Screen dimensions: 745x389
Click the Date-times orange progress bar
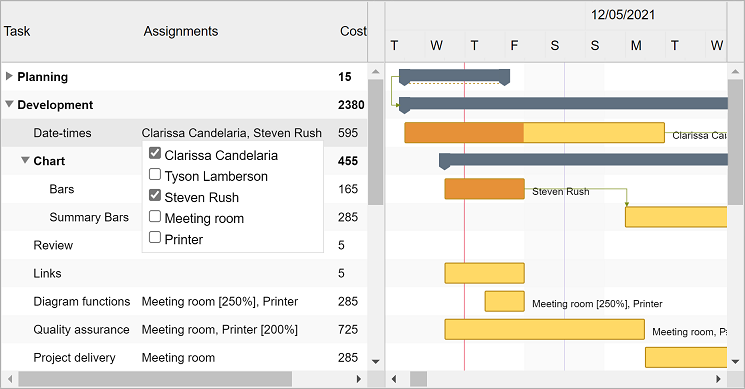464,133
